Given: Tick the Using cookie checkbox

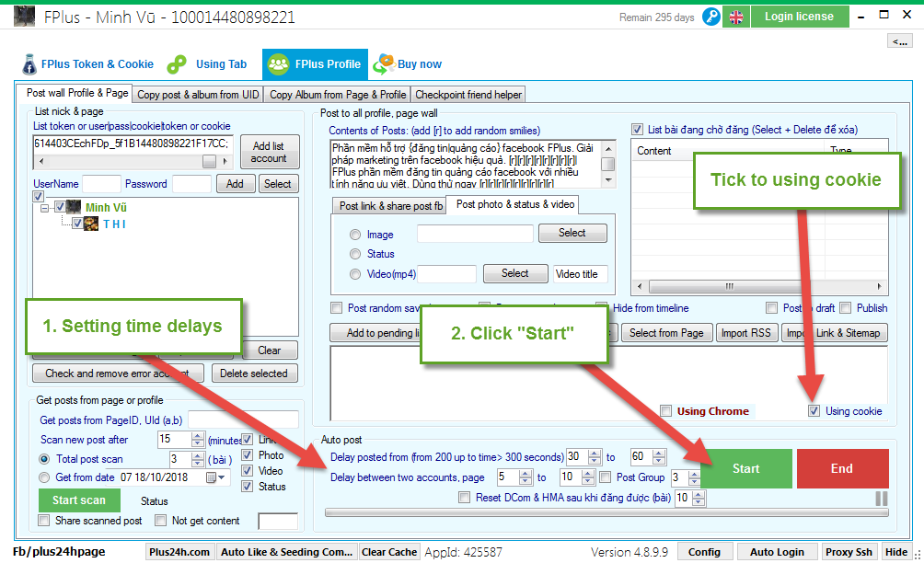Looking at the screenshot, I should pos(814,411).
